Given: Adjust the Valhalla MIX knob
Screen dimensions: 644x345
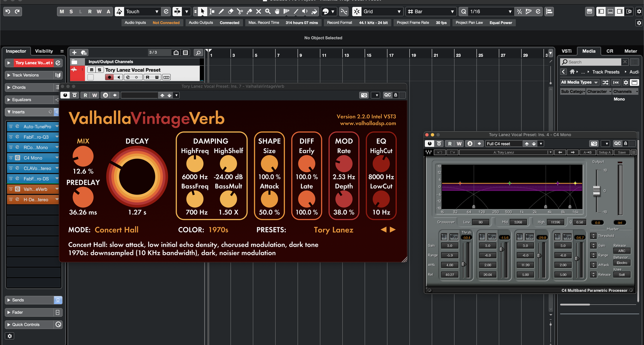Looking at the screenshot, I should 83,156.
